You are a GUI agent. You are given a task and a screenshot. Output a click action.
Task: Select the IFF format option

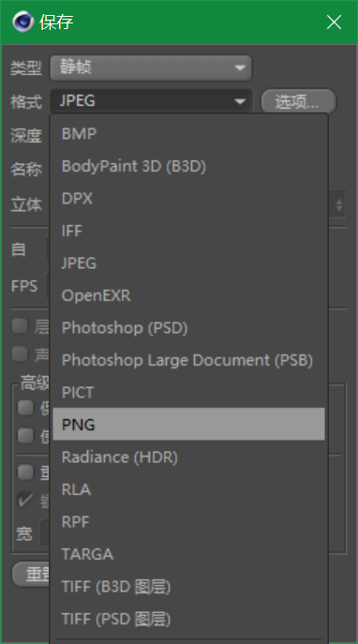pyautogui.click(x=188, y=231)
